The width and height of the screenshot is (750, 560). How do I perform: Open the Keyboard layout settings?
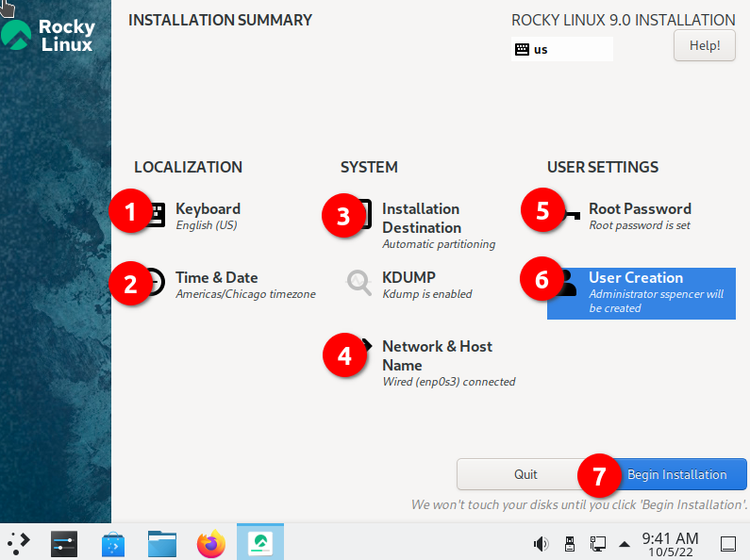(x=208, y=209)
